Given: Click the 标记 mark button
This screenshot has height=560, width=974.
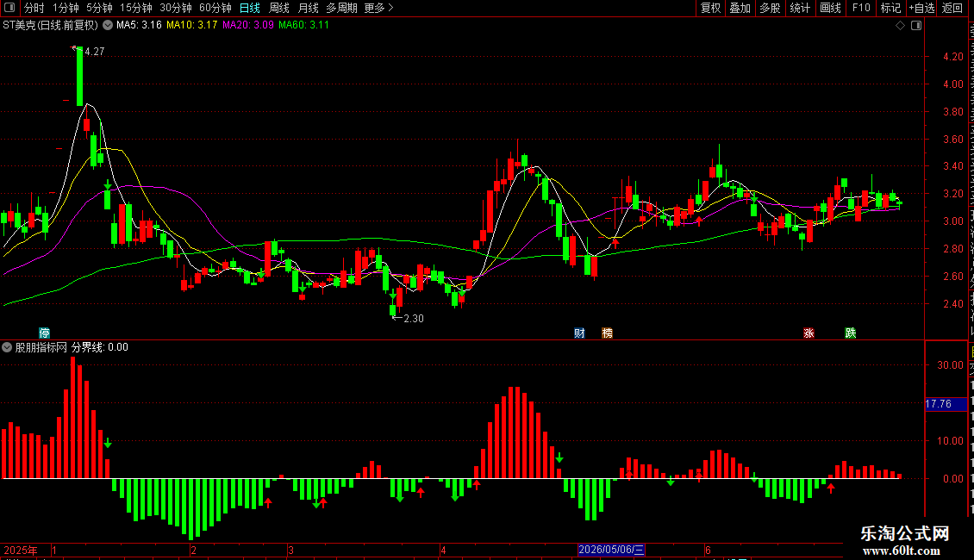Looking at the screenshot, I should [x=890, y=8].
